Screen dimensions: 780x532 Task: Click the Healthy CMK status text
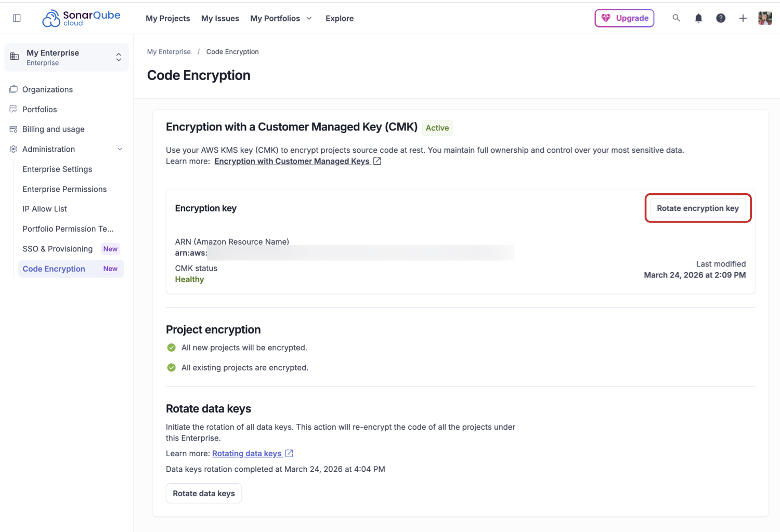[x=189, y=280]
